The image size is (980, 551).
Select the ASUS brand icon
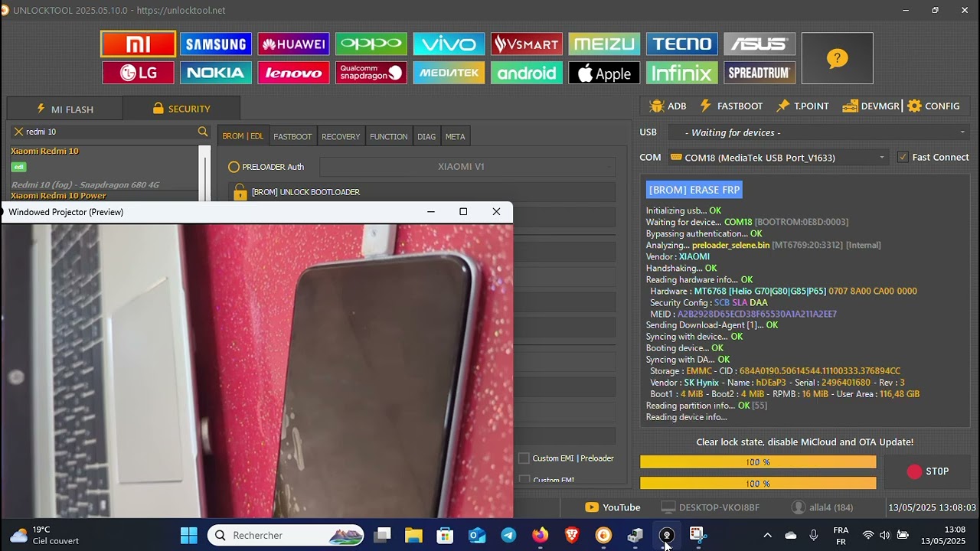759,44
